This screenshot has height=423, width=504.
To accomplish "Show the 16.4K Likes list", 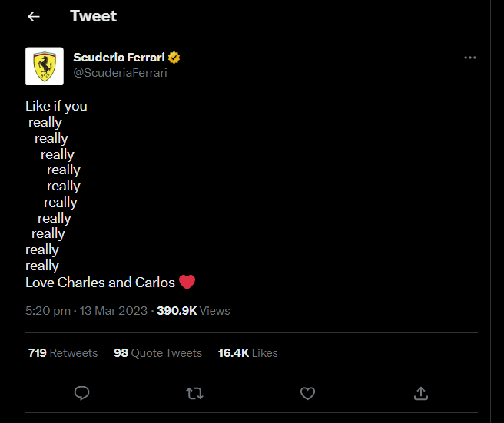I will click(248, 353).
